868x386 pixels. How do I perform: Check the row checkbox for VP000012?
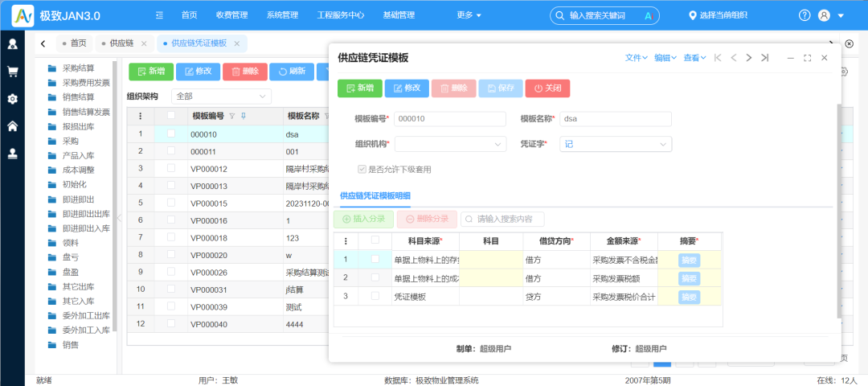point(171,168)
